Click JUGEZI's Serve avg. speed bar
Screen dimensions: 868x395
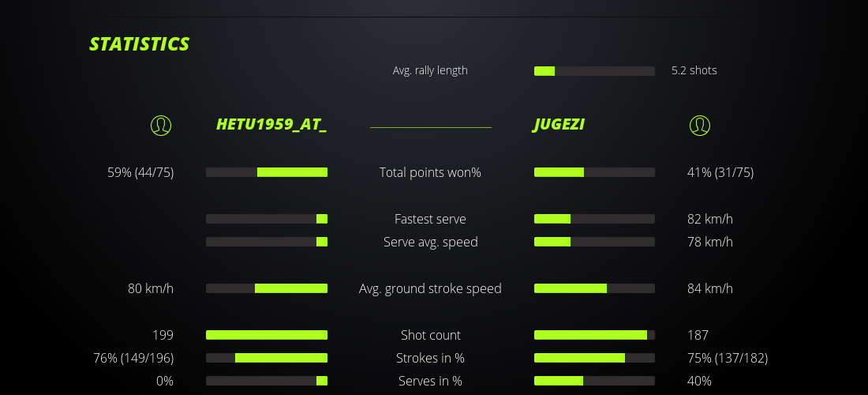coord(594,242)
